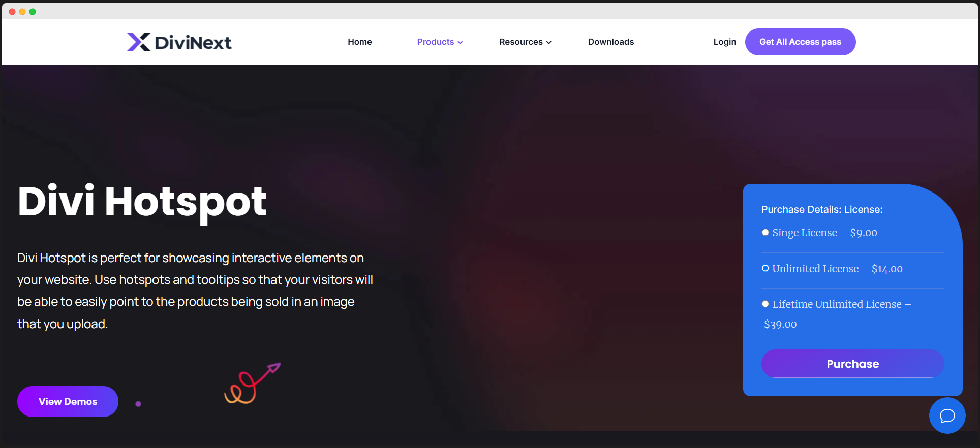
Task: Click the Divi Hotspot heading
Action: click(x=142, y=202)
